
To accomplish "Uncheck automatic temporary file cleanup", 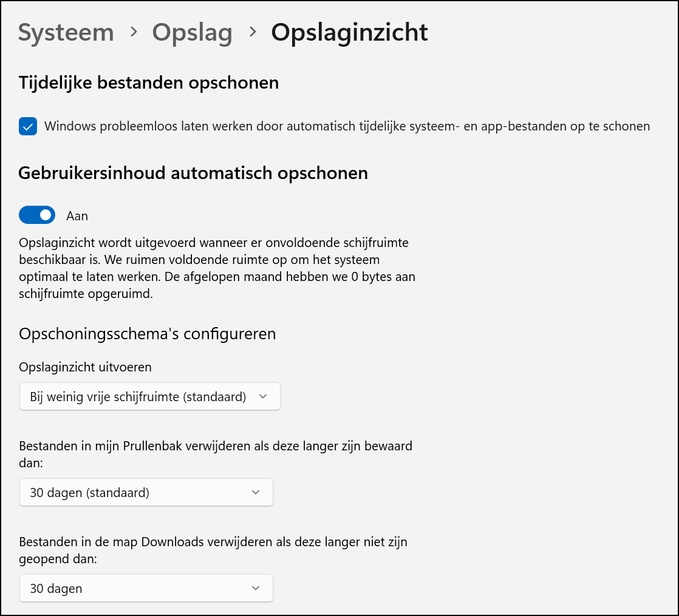I will click(x=27, y=126).
